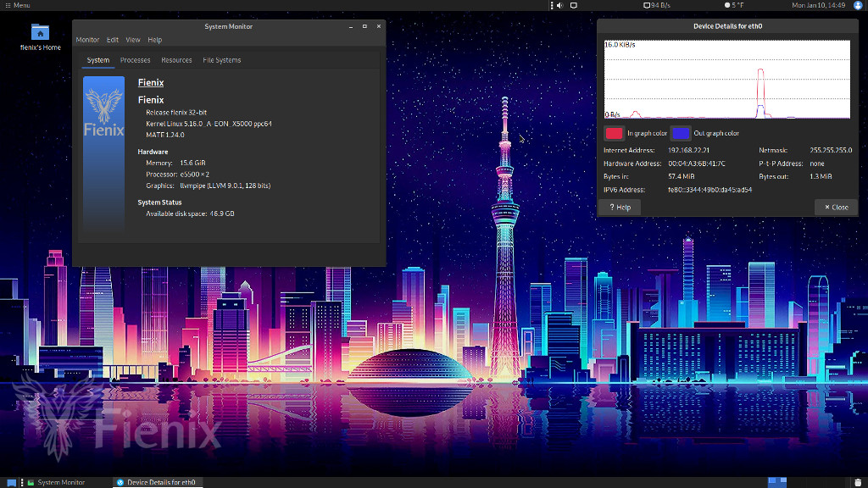This screenshot has width=868, height=488.
Task: Click the eth0 network traffic graph
Action: tap(726, 80)
